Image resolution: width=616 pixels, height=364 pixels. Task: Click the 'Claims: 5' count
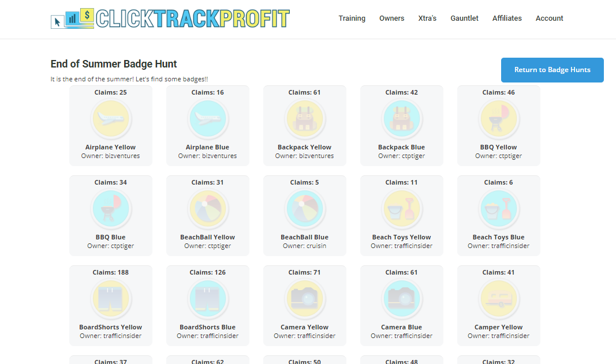304,183
